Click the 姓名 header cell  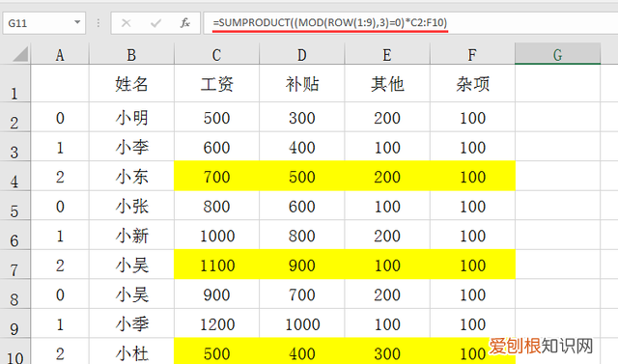tap(131, 83)
